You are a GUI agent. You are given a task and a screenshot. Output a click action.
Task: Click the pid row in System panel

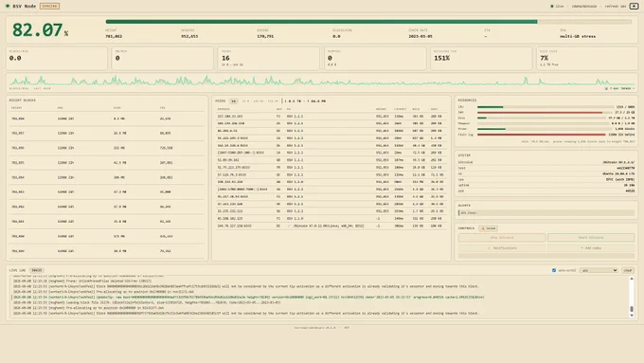[x=546, y=191]
